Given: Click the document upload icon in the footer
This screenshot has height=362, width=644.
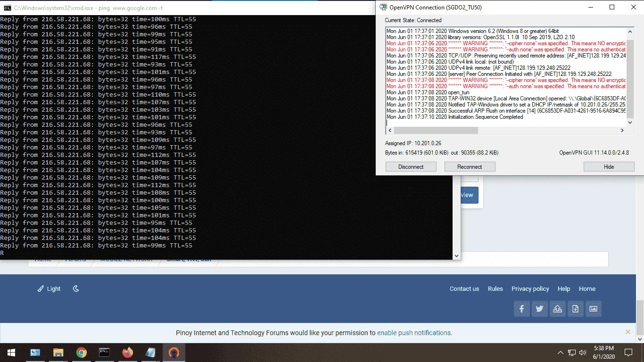Looking at the screenshot, I should [x=576, y=309].
